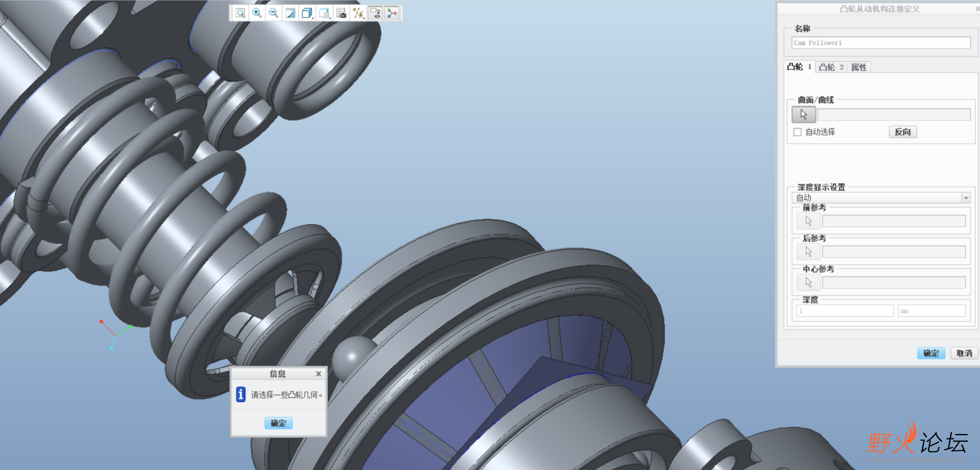
Task: Click the coordinate system triad in viewport
Action: coord(116,334)
